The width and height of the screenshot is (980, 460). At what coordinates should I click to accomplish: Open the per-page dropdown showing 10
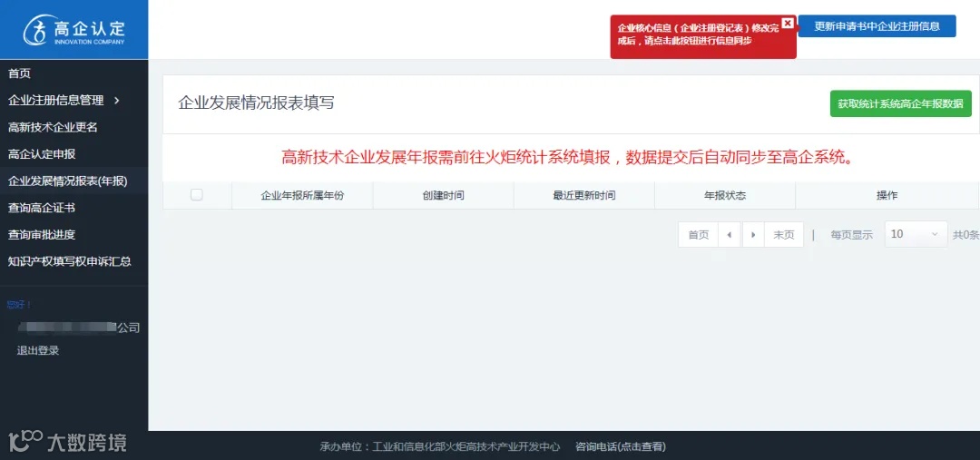coord(916,234)
